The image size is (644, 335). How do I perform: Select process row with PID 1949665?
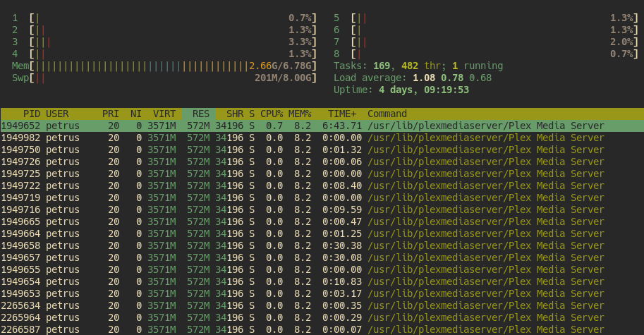pyautogui.click(x=322, y=221)
